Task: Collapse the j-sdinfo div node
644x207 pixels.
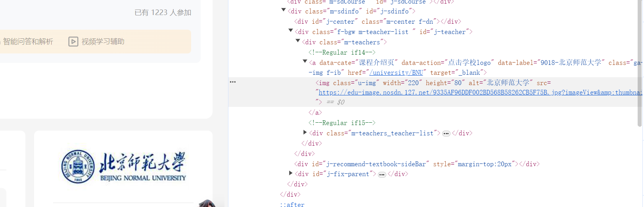Action: click(x=284, y=10)
